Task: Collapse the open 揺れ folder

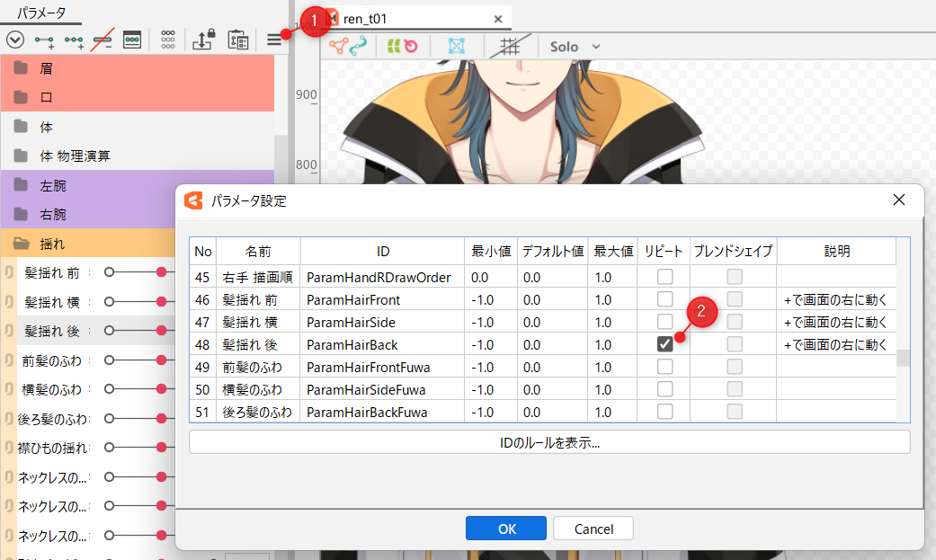Action: (x=22, y=244)
